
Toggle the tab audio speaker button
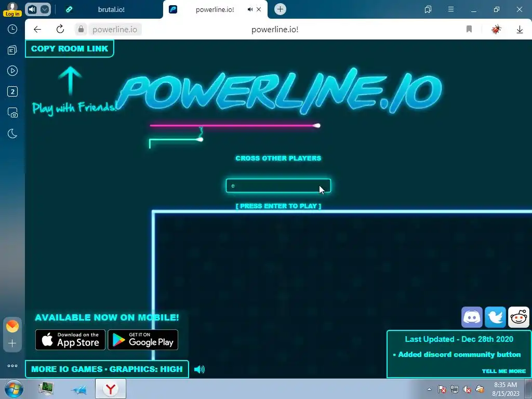[x=32, y=9]
